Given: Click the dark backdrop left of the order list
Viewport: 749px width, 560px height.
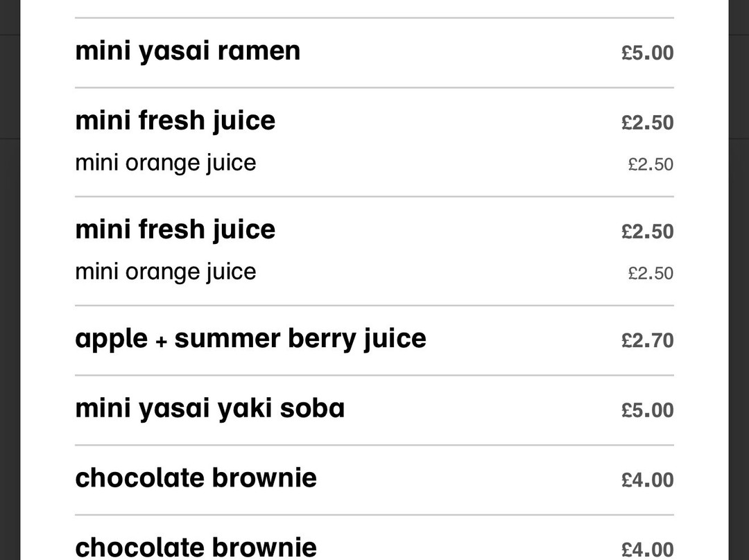Looking at the screenshot, I should pos(10,277).
